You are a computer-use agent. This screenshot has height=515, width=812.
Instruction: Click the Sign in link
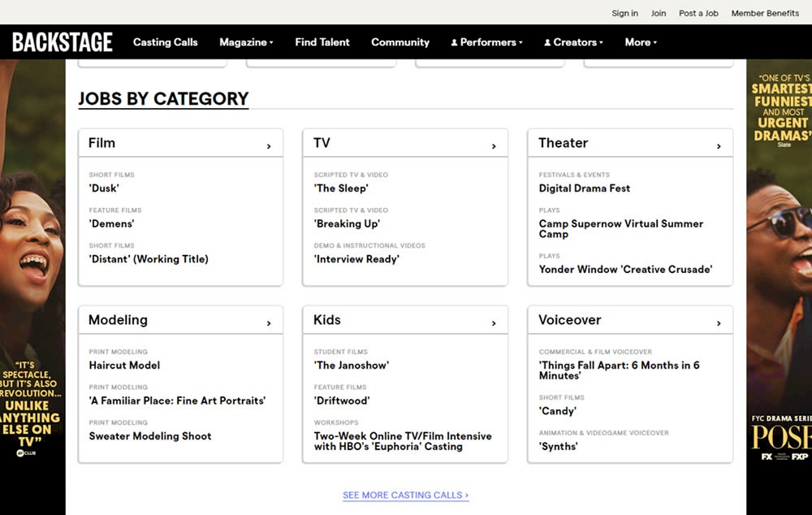pyautogui.click(x=624, y=13)
